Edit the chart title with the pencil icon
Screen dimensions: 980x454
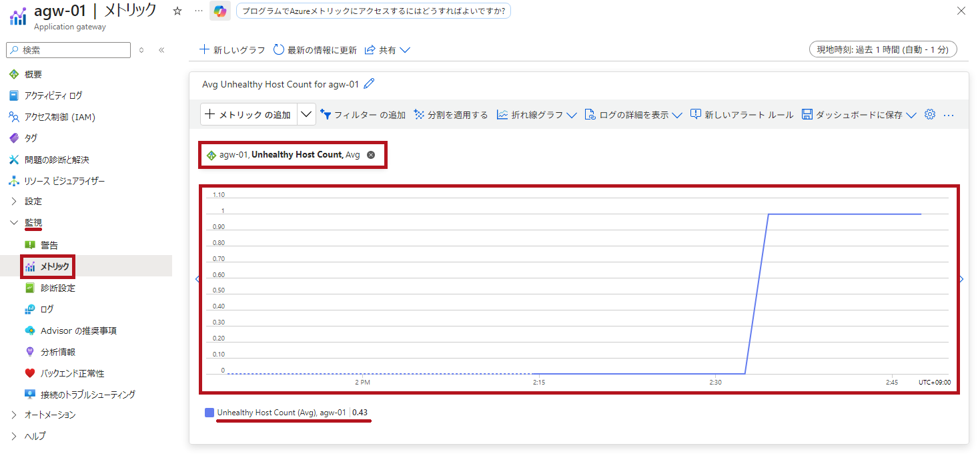pos(369,84)
